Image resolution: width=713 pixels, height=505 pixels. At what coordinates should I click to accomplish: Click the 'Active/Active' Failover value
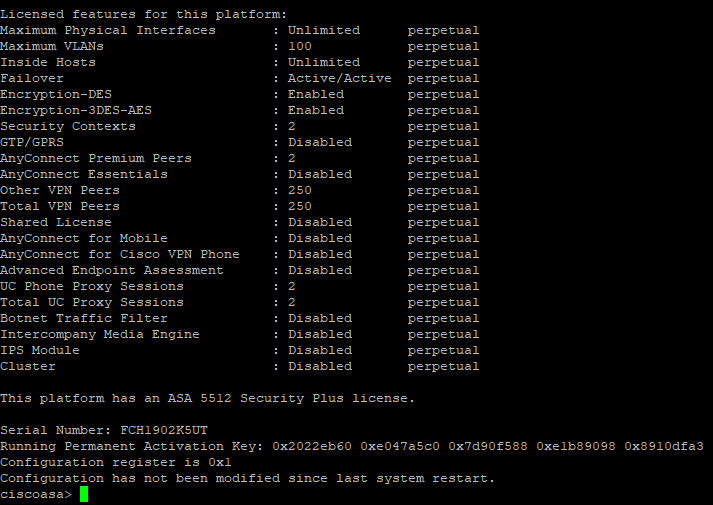point(339,78)
